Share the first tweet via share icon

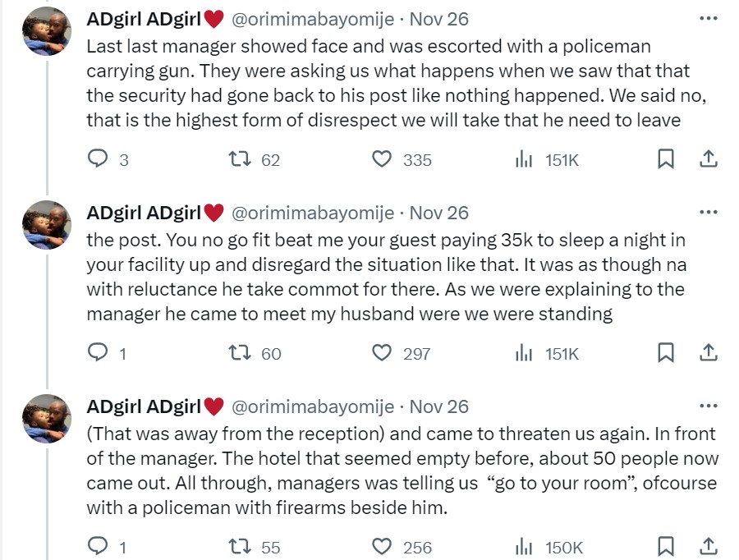(x=709, y=159)
